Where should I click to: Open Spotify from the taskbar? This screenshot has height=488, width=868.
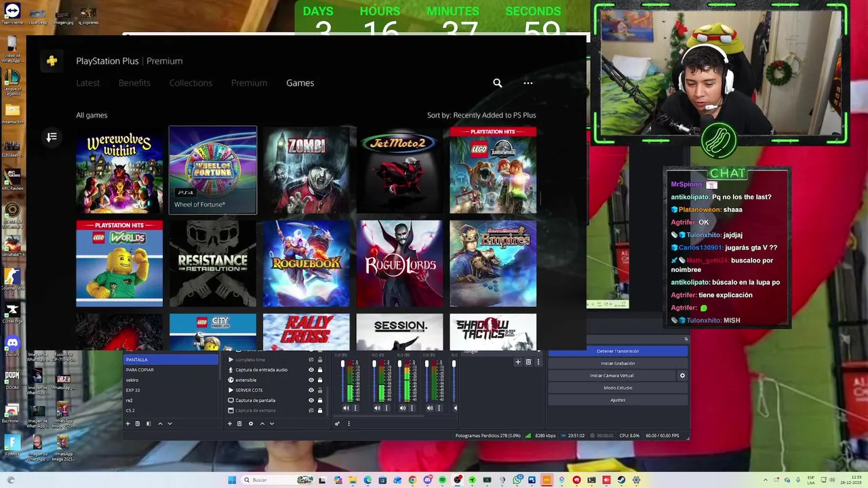(442, 480)
